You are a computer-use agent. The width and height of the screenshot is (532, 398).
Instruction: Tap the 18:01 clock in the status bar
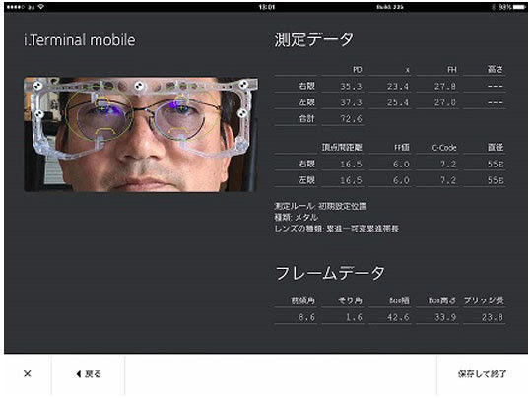click(267, 7)
